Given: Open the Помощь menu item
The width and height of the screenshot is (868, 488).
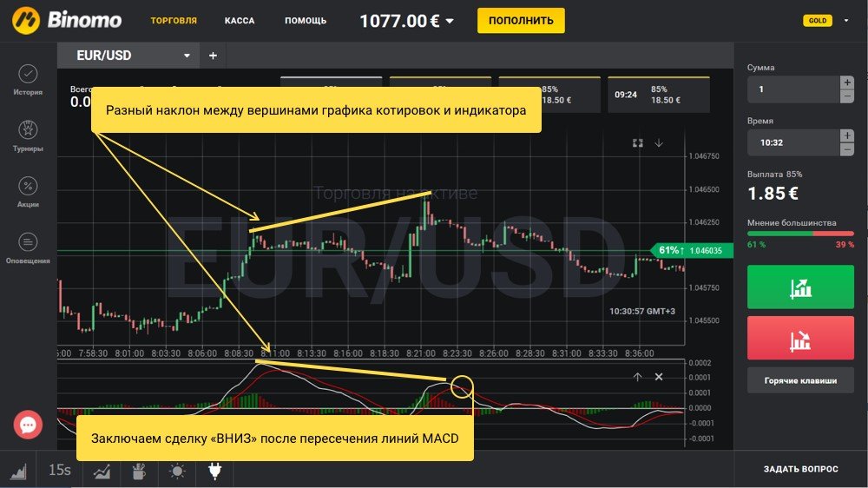Looking at the screenshot, I should click(306, 21).
